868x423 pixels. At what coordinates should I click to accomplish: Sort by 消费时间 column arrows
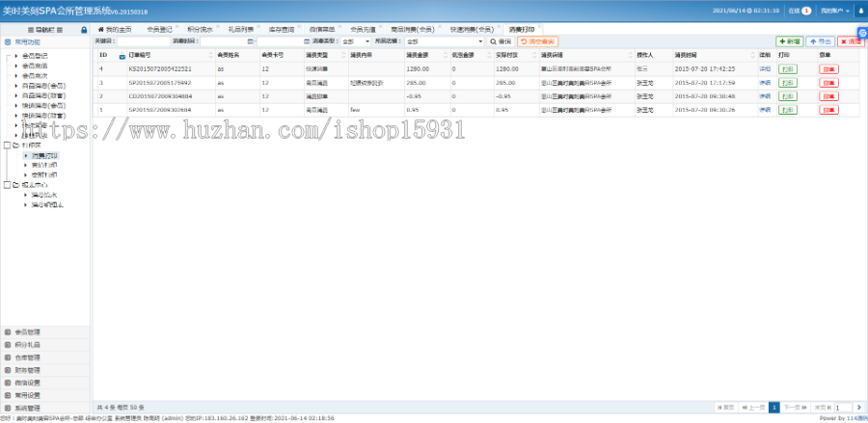coord(753,55)
